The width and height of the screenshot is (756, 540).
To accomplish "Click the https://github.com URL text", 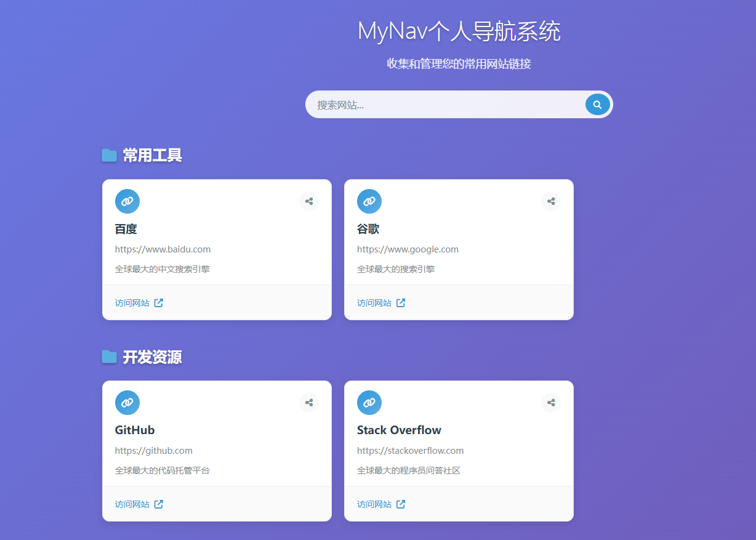I will (154, 451).
